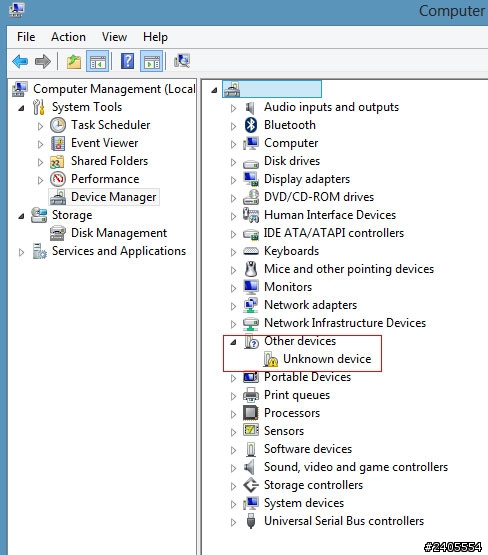The height and width of the screenshot is (555, 488).
Task: Click the Display adapters icon
Action: pyautogui.click(x=251, y=179)
